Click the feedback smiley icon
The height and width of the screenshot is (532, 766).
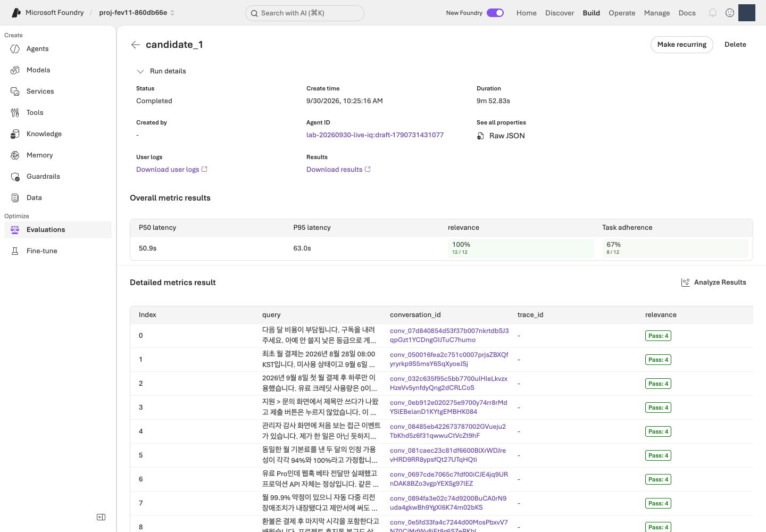pos(730,13)
